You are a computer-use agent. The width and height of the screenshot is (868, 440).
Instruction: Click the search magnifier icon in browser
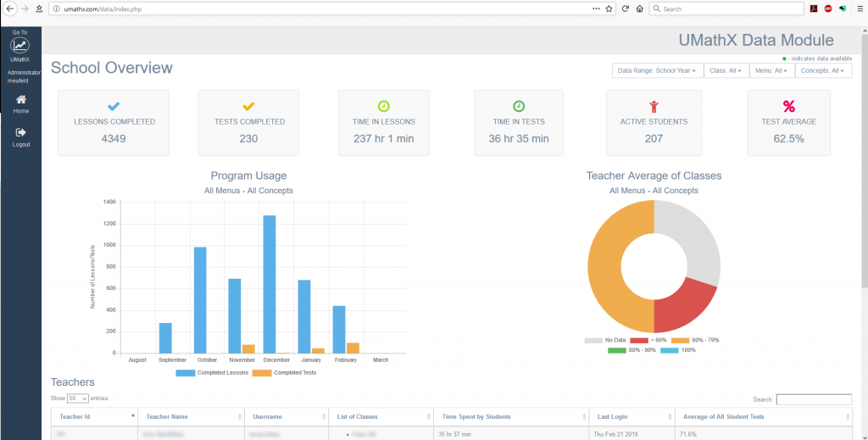click(x=657, y=8)
